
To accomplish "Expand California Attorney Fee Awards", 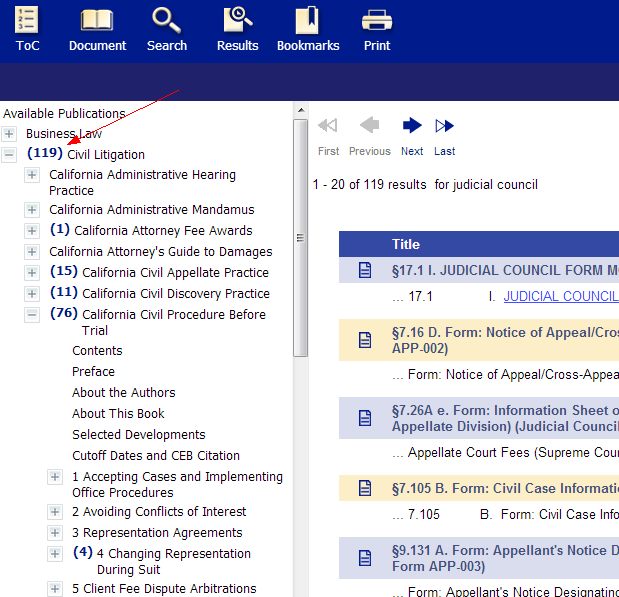I will pyautogui.click(x=32, y=231).
